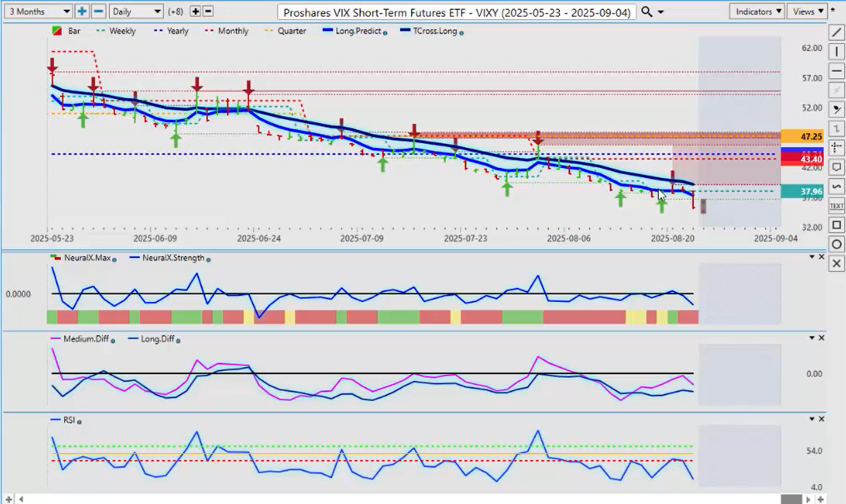Click the blue plus zoom-in button
This screenshot has width=846, height=504.
point(82,12)
